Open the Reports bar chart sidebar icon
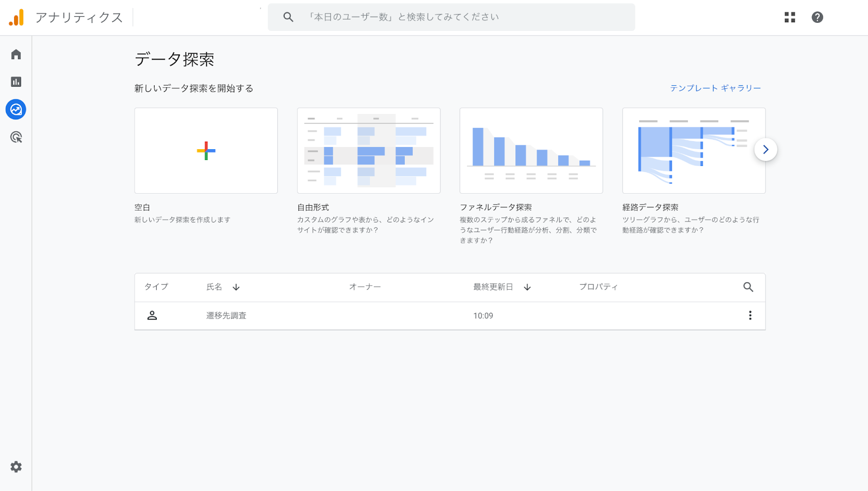868x491 pixels. (x=16, y=82)
